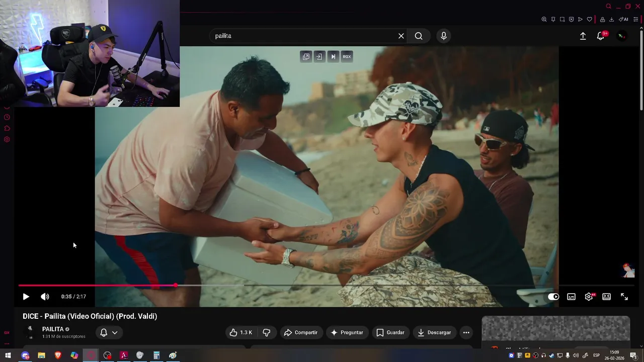Open the Windows notification center
The image size is (644, 362).
(x=633, y=355)
